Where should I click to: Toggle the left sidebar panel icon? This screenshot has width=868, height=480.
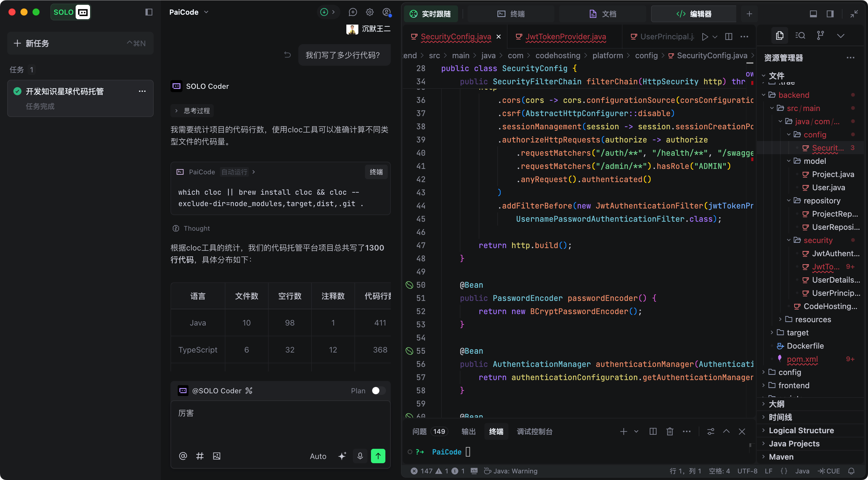149,12
